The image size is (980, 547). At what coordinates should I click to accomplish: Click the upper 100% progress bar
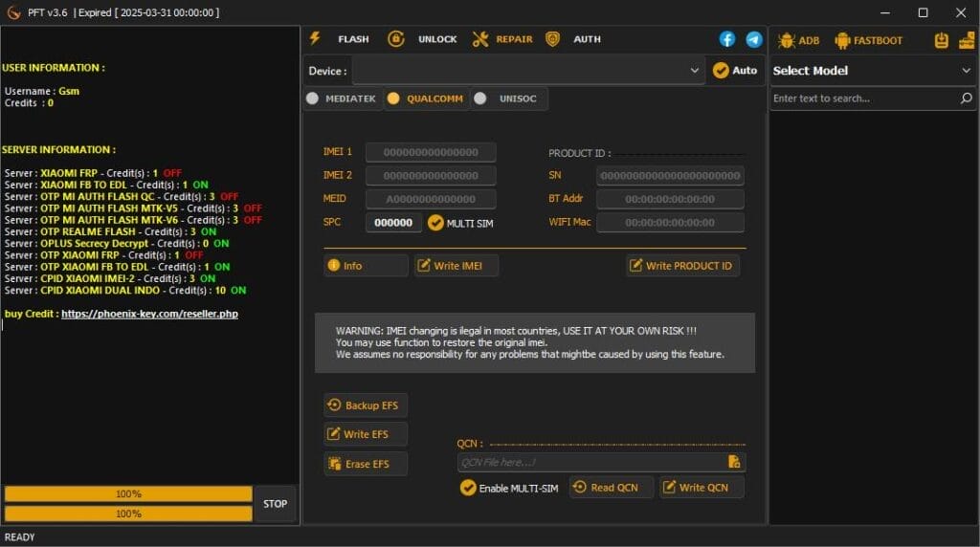point(129,493)
